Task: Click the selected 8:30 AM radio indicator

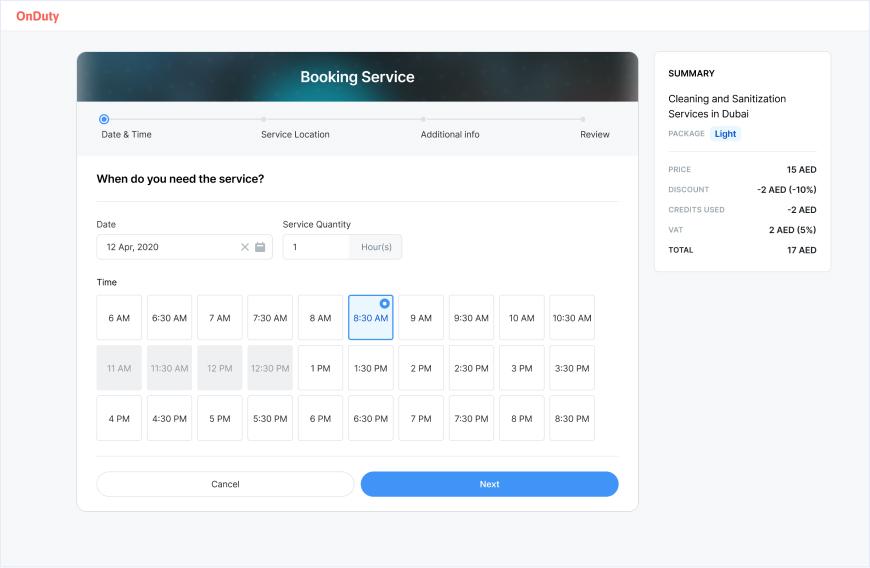Action: coord(384,303)
